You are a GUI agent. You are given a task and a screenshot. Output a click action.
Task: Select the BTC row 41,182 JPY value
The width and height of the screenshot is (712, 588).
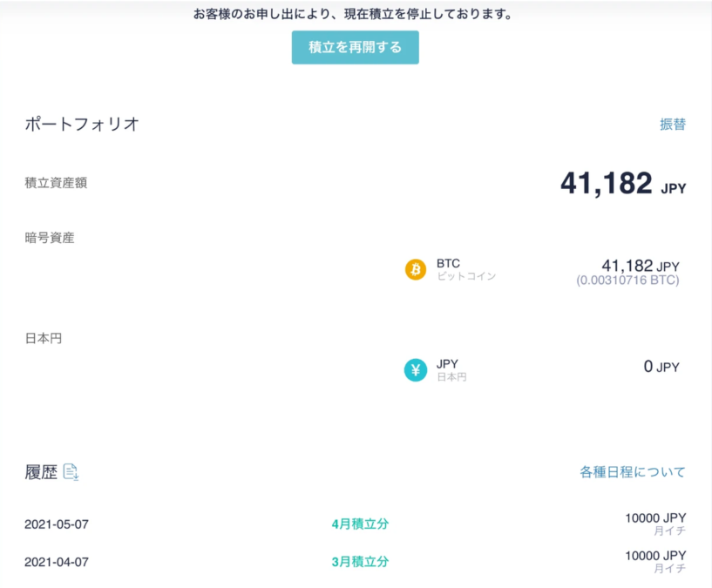[641, 266]
